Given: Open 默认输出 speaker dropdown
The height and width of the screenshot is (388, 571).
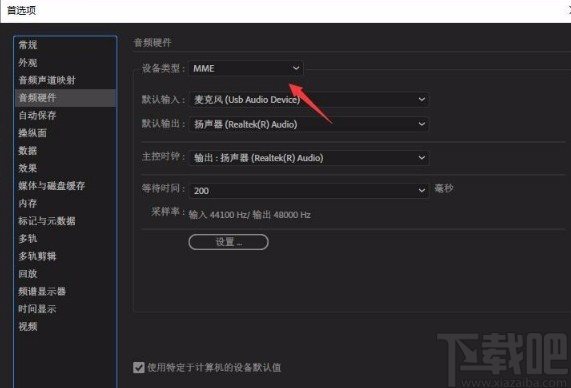Looking at the screenshot, I should 309,124.
